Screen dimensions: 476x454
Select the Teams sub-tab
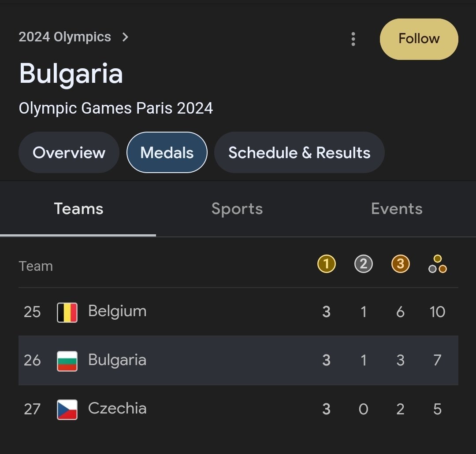tap(78, 209)
